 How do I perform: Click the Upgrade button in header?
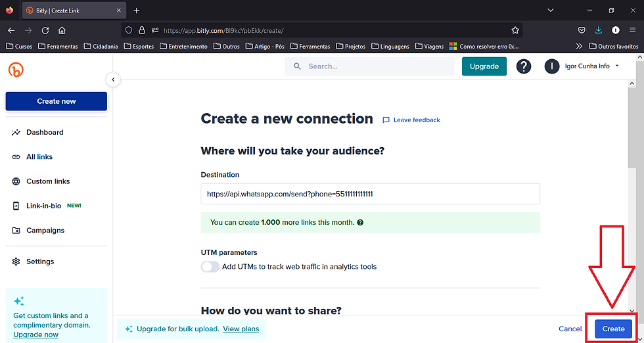click(484, 66)
